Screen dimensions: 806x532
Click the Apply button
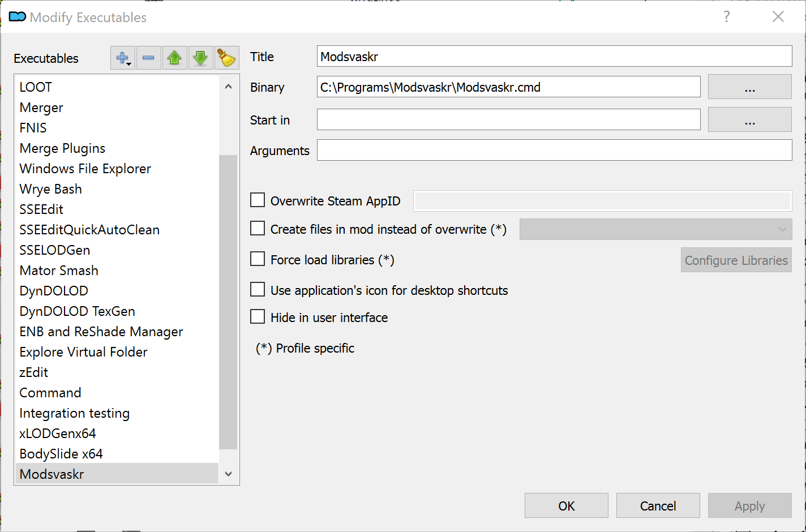coord(749,505)
